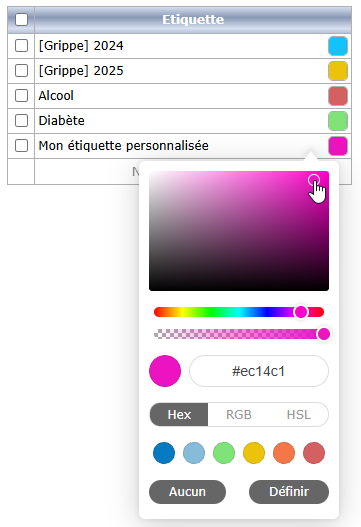Image resolution: width=361 pixels, height=527 pixels.
Task: Open the yellow swatch for [Grippe] 2025
Action: tap(338, 71)
